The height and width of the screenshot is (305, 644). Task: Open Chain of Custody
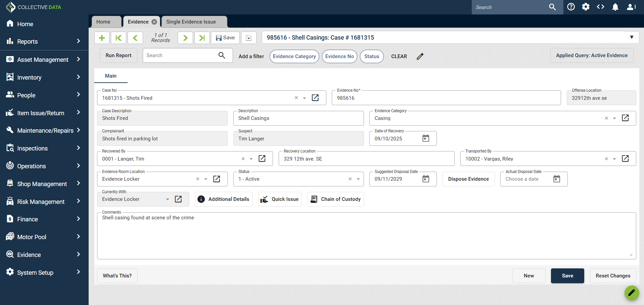(x=335, y=199)
